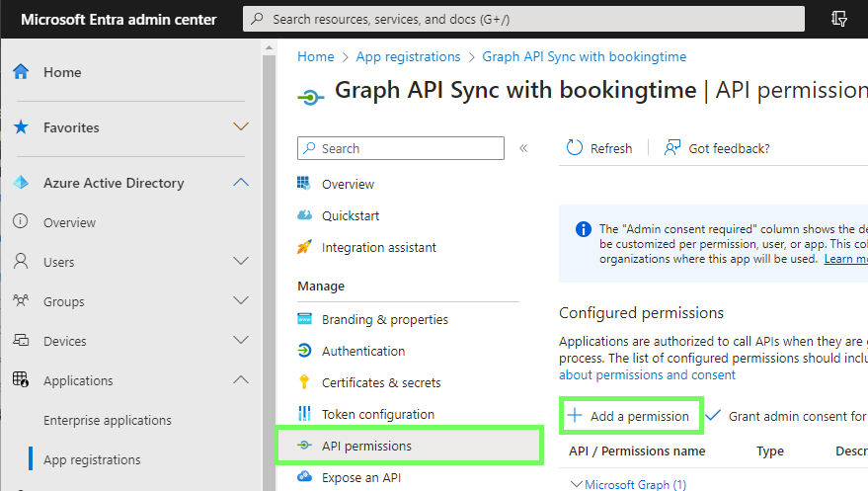
Task: Click the Certificates & secrets key icon
Action: tap(304, 381)
